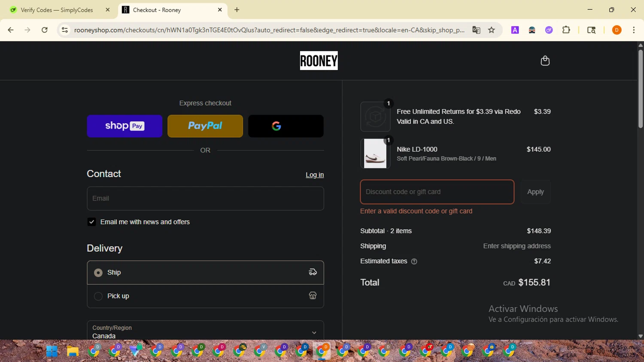644x362 pixels.
Task: Switch to Verify Codes — SimplyCodes tab
Action: (x=57, y=10)
